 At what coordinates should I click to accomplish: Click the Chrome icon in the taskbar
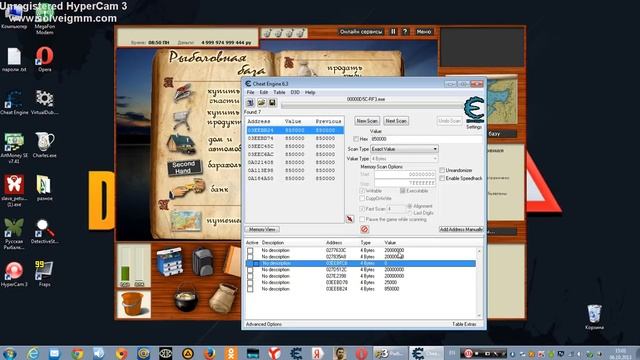77,353
